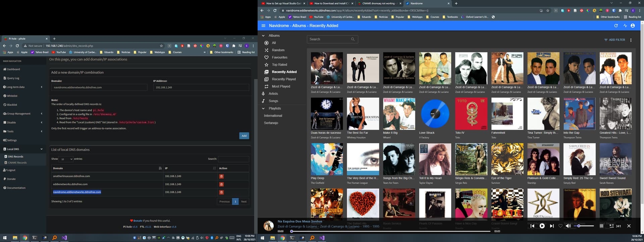Switch to How to Download and Install tab
The image size is (644, 242).
point(331,3)
